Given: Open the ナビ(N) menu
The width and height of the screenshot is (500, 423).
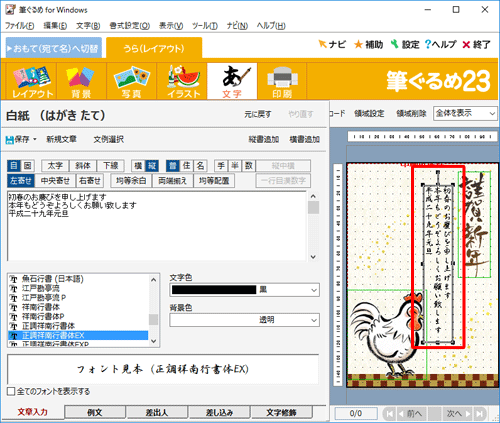Looking at the screenshot, I should [237, 26].
